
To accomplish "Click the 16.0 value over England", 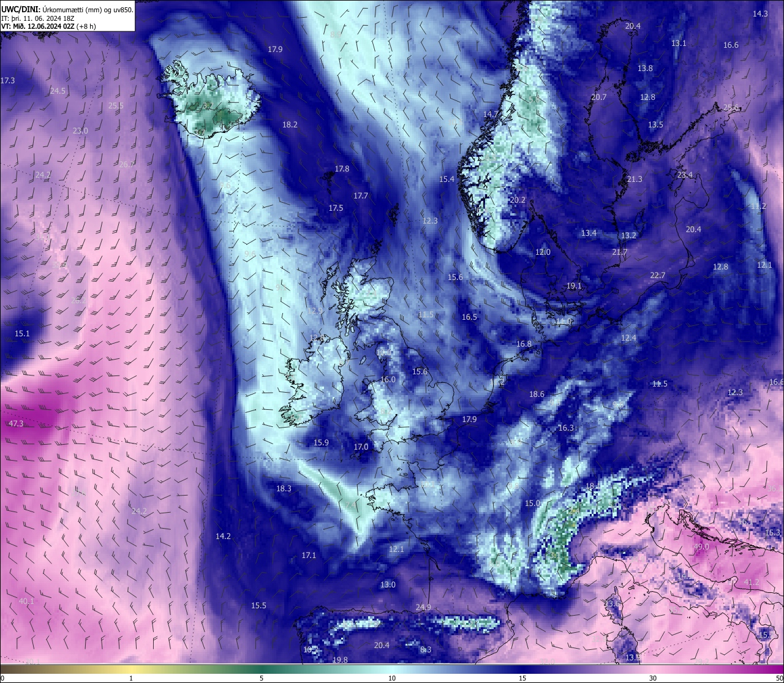I will 388,379.
